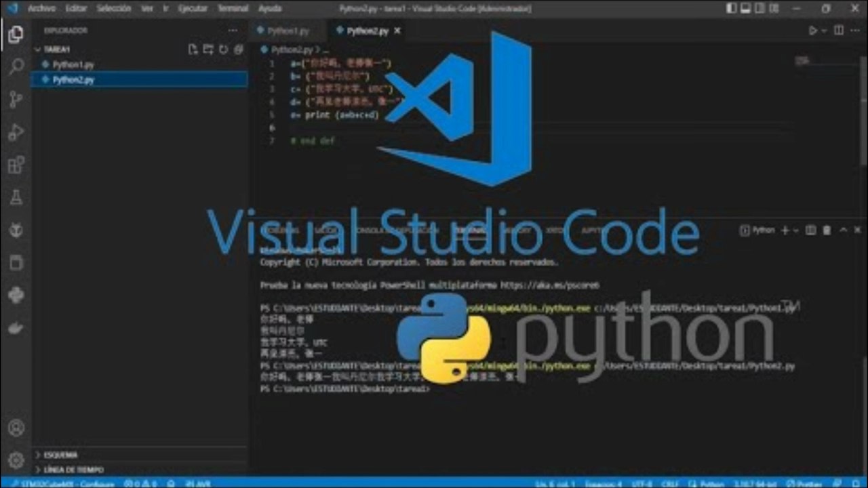
Task: Close the Python2.py editor tab
Action: pyautogui.click(x=397, y=30)
